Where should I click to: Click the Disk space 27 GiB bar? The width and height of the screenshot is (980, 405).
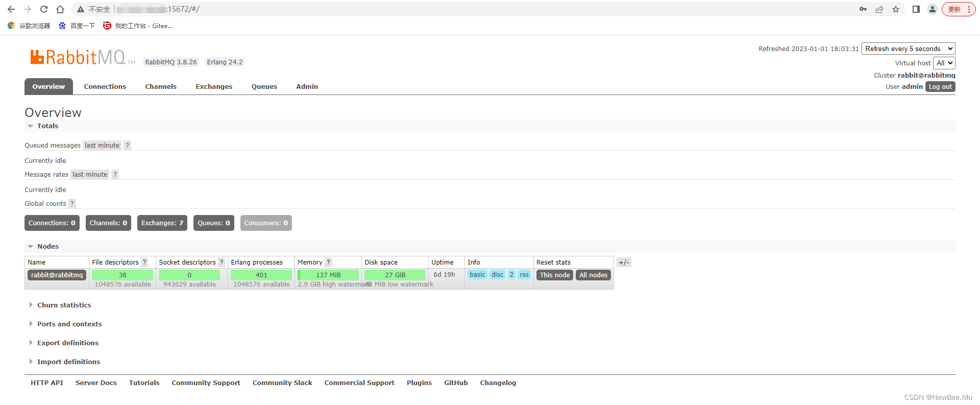pos(395,275)
